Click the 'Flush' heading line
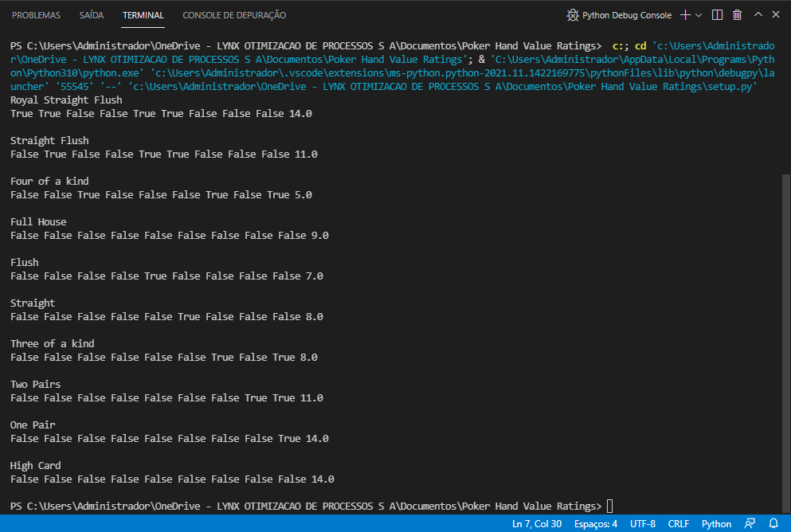 (x=24, y=262)
